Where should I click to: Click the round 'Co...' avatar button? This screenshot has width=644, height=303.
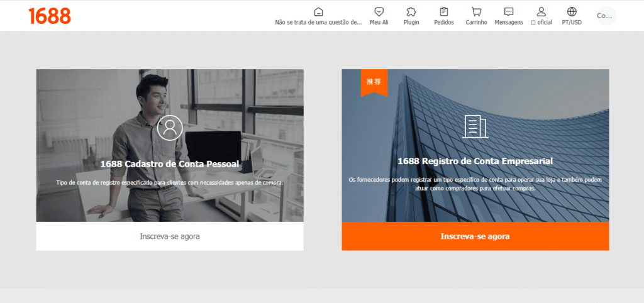[604, 16]
